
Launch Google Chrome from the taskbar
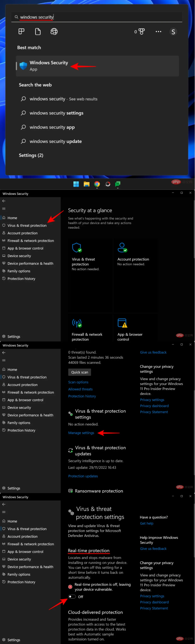[97, 184]
